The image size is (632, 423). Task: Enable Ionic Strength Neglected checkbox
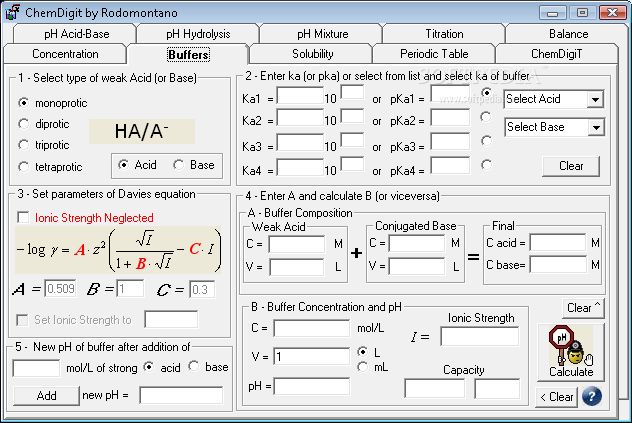tap(23, 218)
